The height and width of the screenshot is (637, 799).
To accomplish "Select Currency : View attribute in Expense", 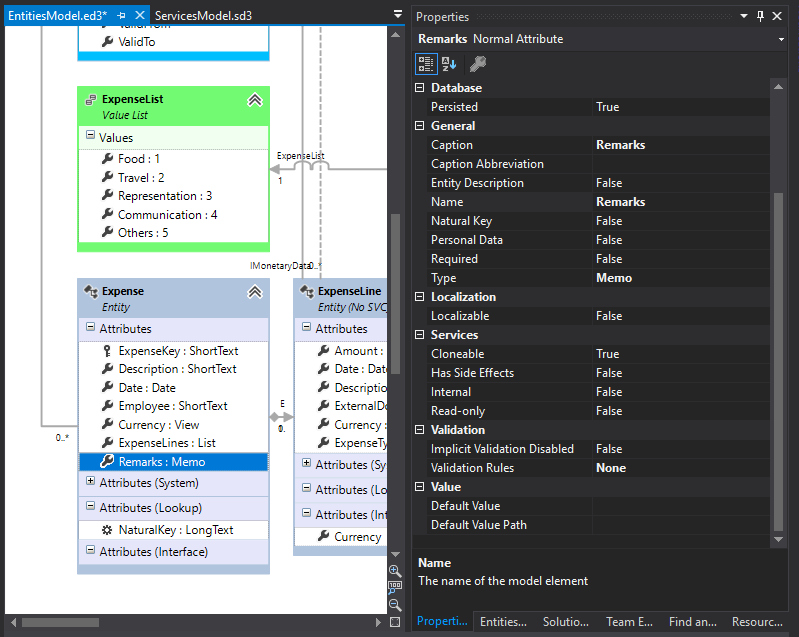I will pyautogui.click(x=159, y=425).
